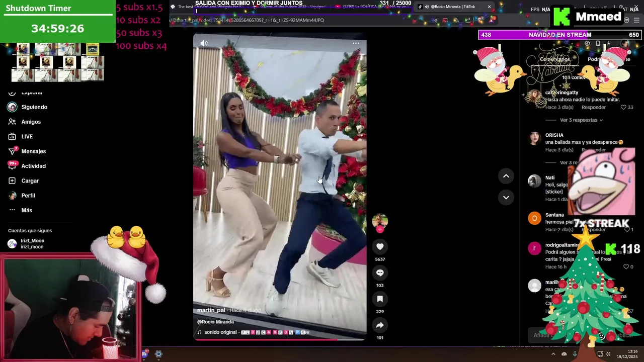
Task: Open Actividad notifications
Action: [x=27, y=166]
